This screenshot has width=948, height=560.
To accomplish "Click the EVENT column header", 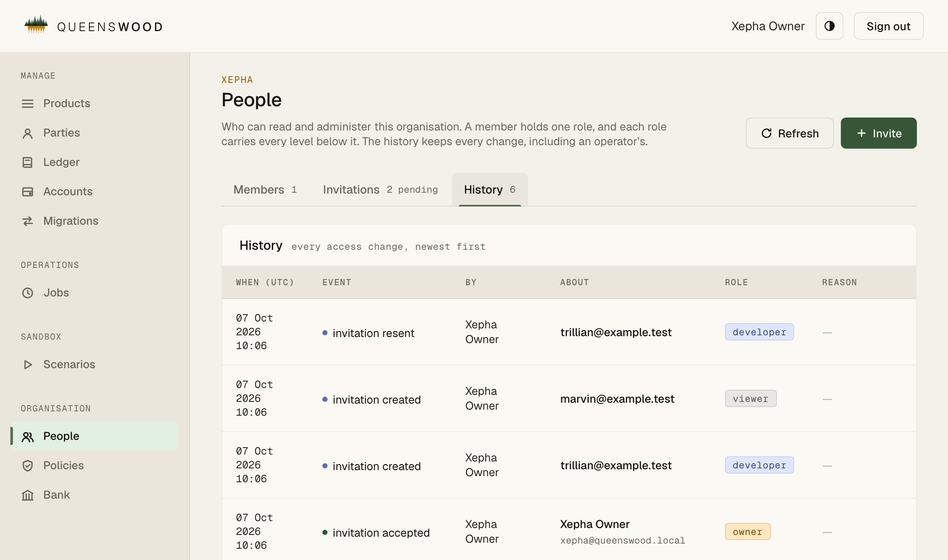I will (337, 282).
